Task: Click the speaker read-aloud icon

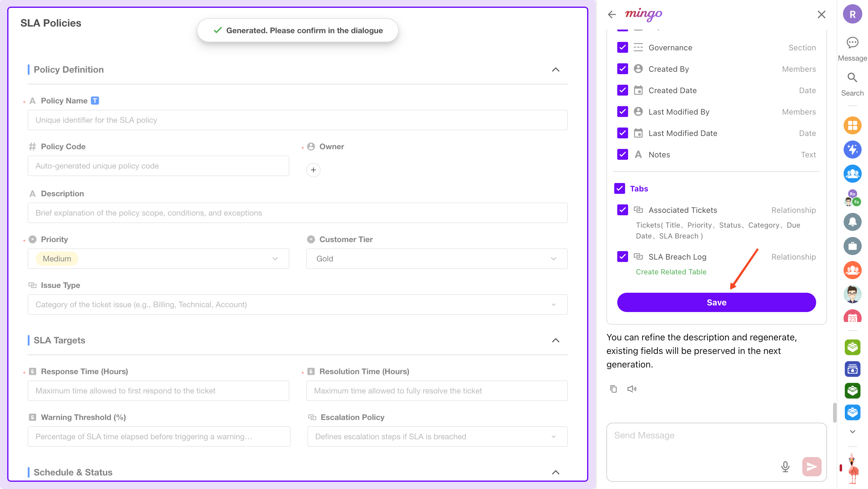Action: [632, 389]
